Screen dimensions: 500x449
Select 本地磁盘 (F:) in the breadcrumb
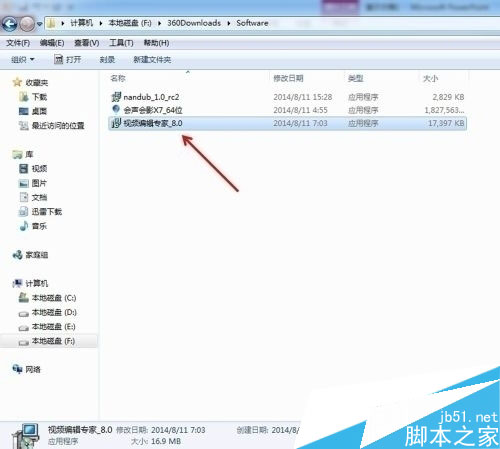130,23
